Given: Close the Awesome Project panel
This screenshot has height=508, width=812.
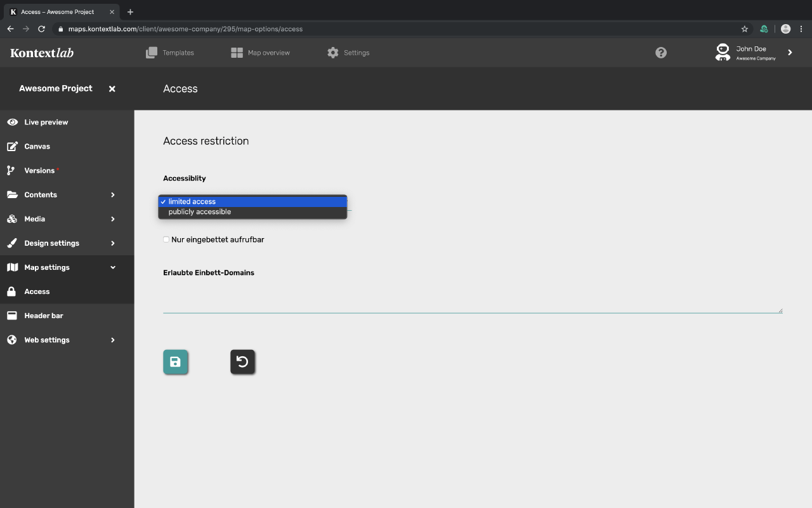Looking at the screenshot, I should [112, 89].
